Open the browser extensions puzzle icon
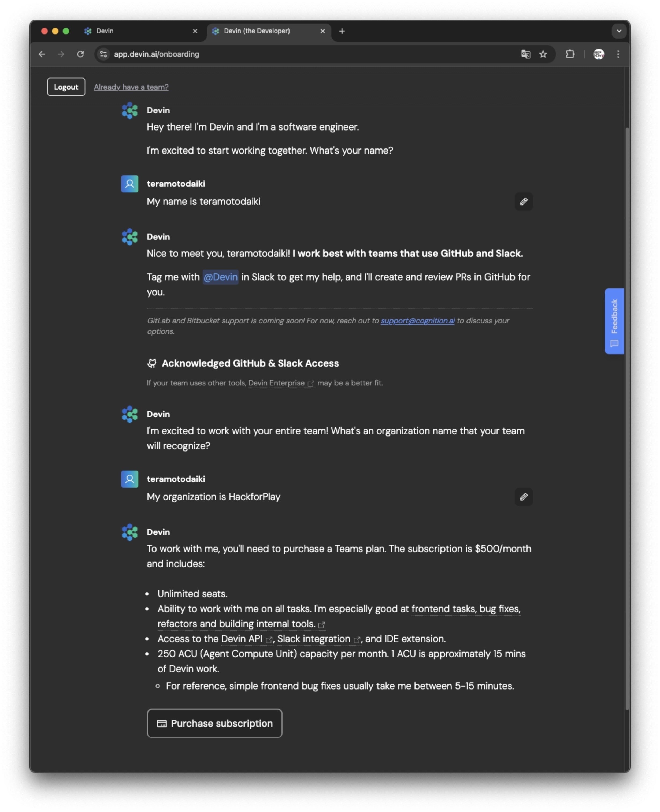660x812 pixels. (569, 54)
